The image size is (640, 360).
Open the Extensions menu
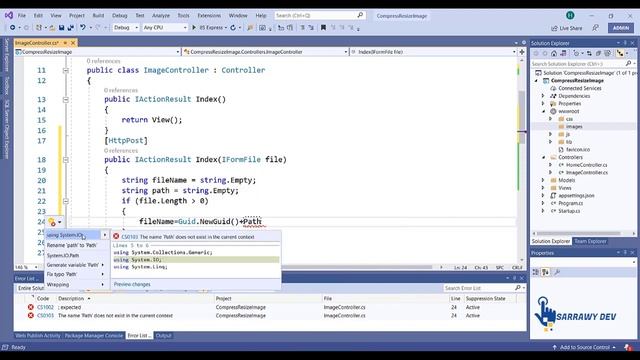[209, 16]
